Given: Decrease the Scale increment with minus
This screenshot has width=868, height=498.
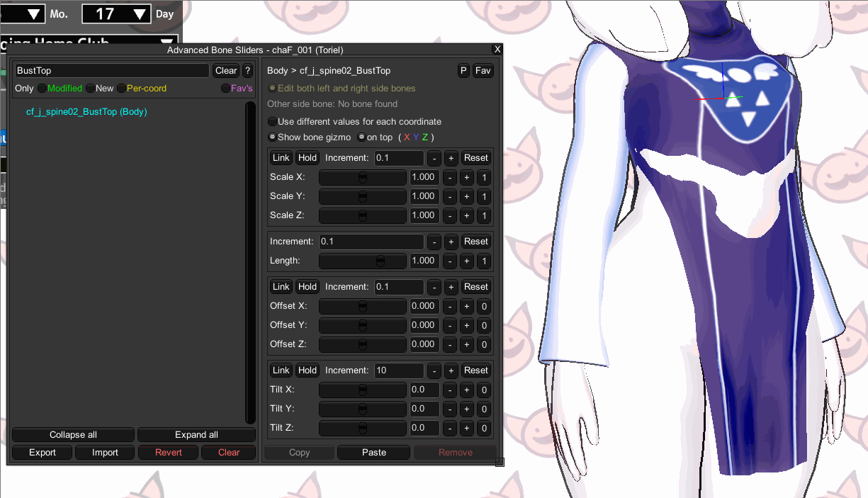Looking at the screenshot, I should (x=434, y=158).
